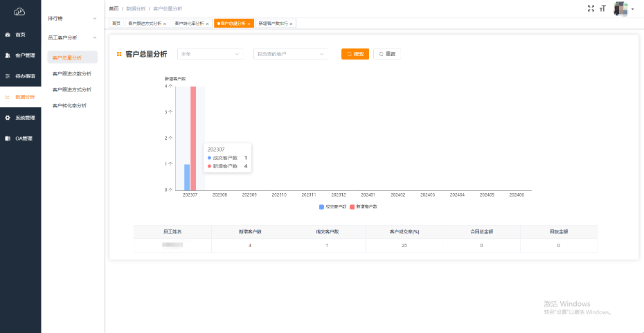This screenshot has width=644, height=333.
Task: Toggle fullscreen mode icon
Action: [591, 8]
